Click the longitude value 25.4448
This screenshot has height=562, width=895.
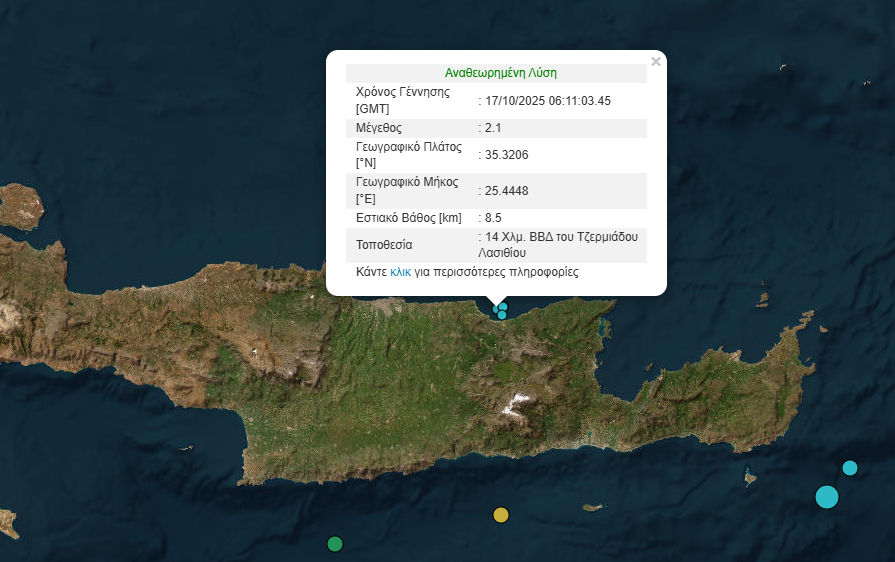click(507, 190)
